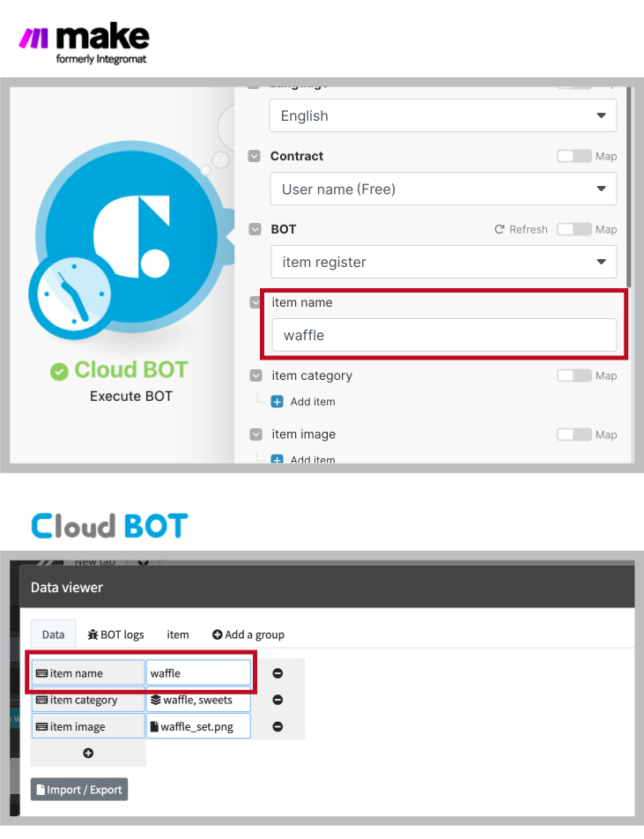
Task: Click the Import / Export button
Action: click(x=79, y=790)
